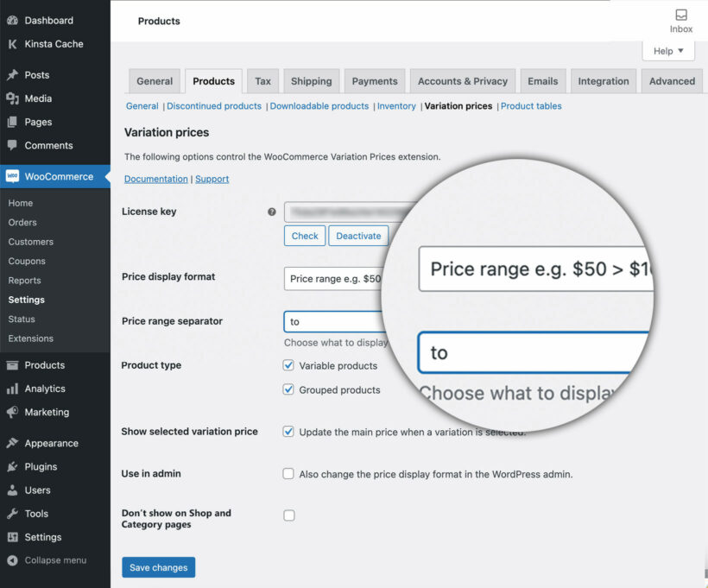Click the Pages icon in sidebar
Viewport: 708px width, 588px height.
pos(13,122)
